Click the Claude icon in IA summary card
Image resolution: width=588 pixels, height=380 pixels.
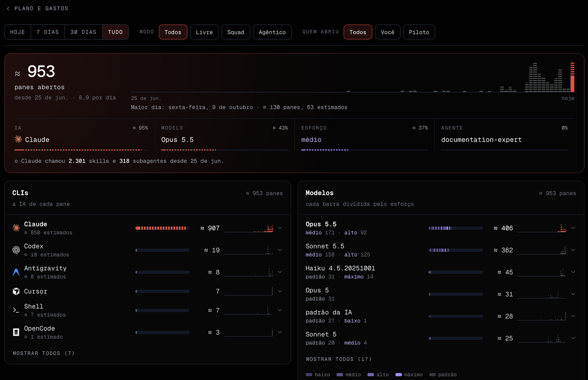click(18, 139)
